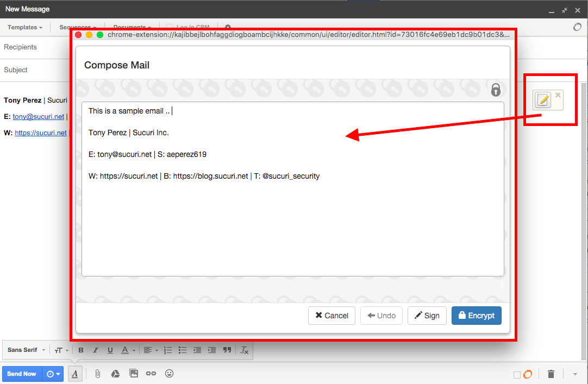Discard draft with the trash icon

click(551, 374)
